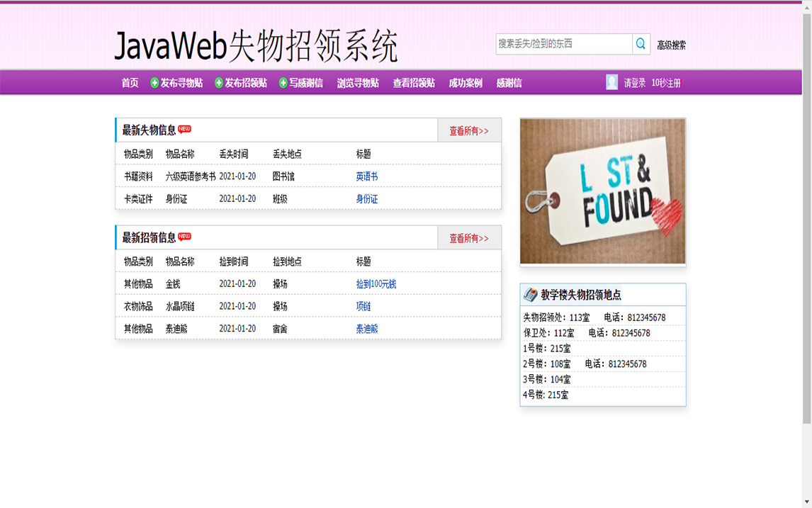The image size is (812, 508).
Task: Open the 浏览寻物贴 menu item
Action: coord(358,83)
